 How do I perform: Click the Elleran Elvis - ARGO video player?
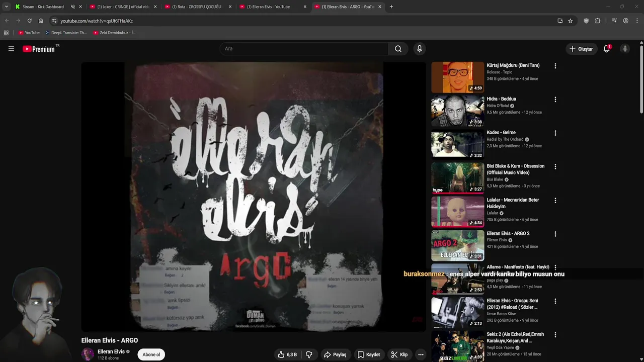(x=254, y=197)
